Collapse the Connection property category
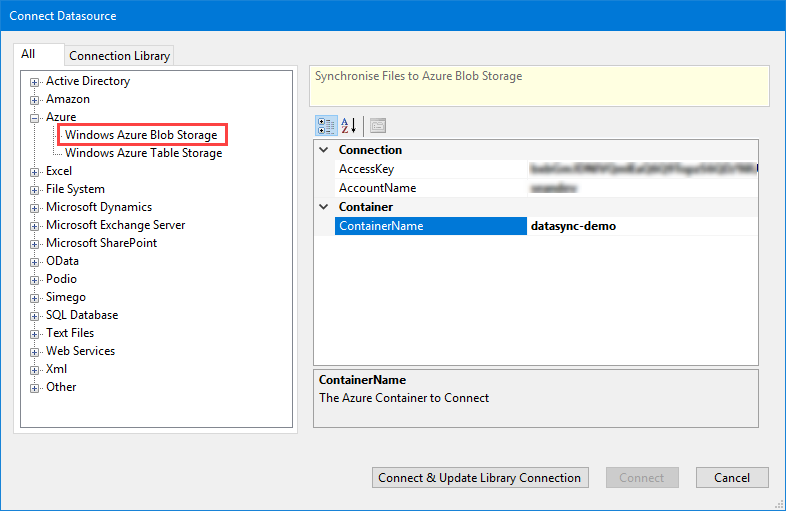Viewport: 786px width, 511px height. click(324, 150)
